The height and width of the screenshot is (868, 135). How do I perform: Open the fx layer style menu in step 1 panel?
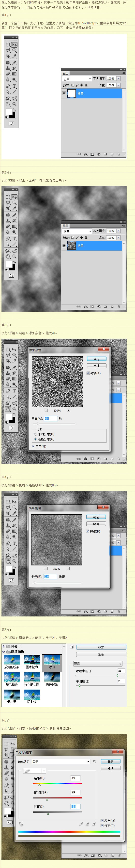click(x=86, y=154)
